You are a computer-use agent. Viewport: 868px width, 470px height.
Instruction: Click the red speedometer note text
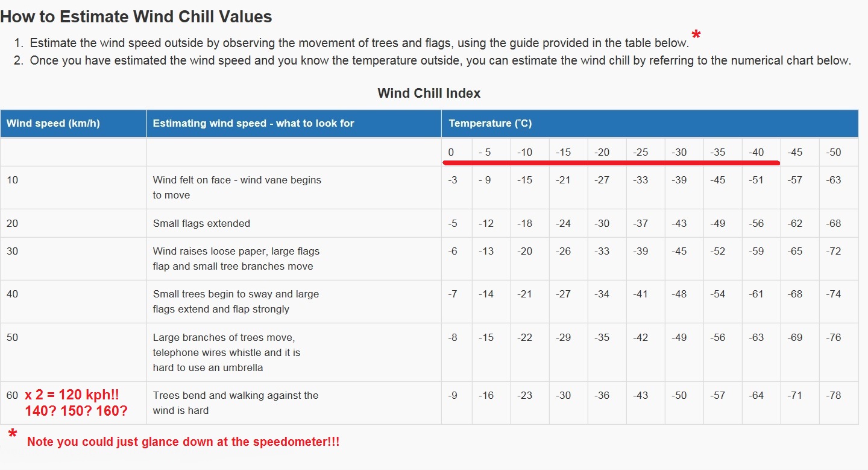click(183, 442)
